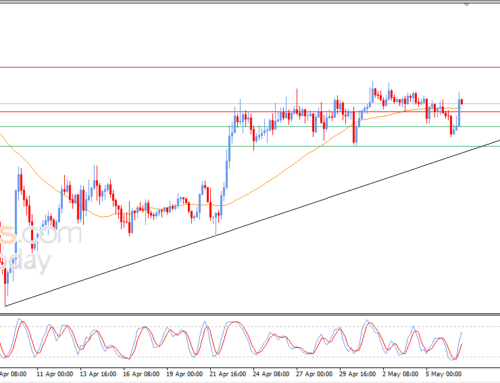
Task: Click the "29 Apr 16:00" time axis label
Action: [358, 374]
